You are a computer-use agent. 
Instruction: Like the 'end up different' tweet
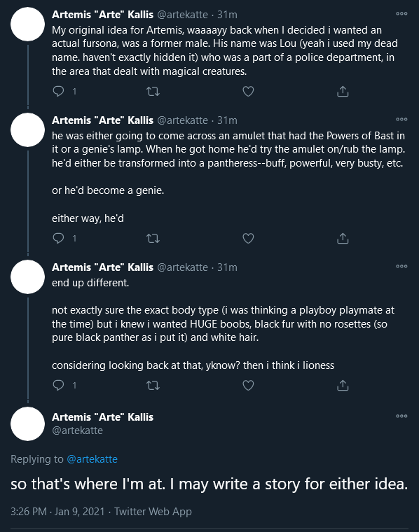click(248, 386)
